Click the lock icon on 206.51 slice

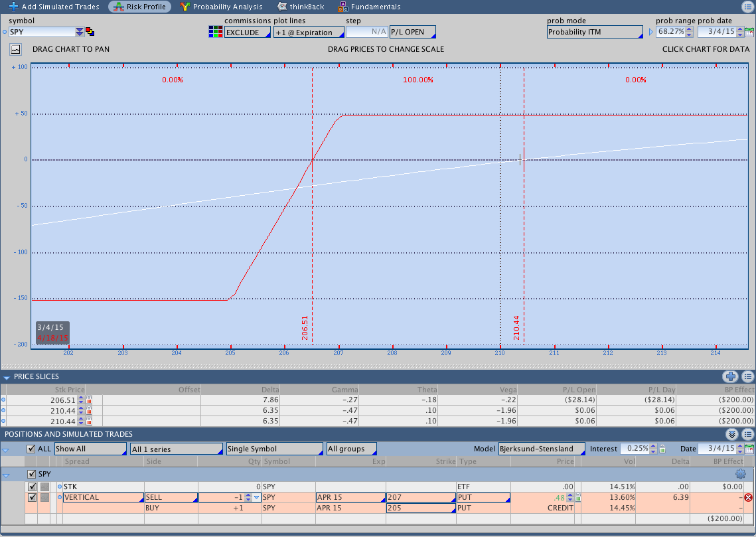point(89,400)
